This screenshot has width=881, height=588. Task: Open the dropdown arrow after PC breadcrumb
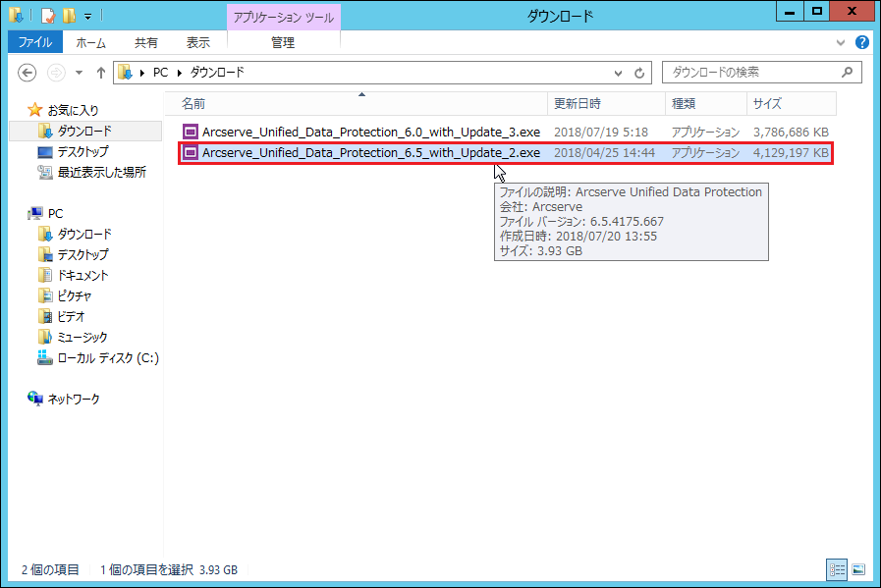click(180, 73)
